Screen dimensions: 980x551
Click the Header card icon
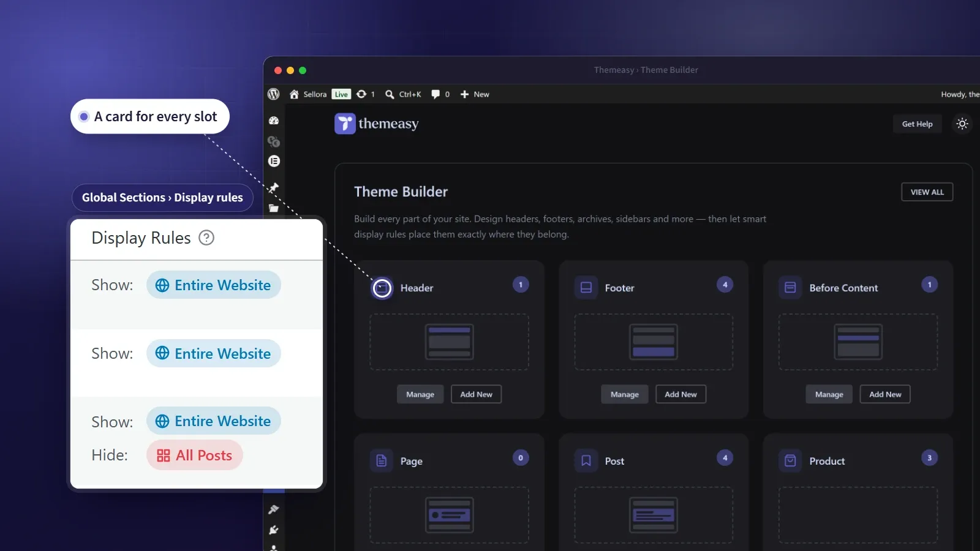[382, 288]
